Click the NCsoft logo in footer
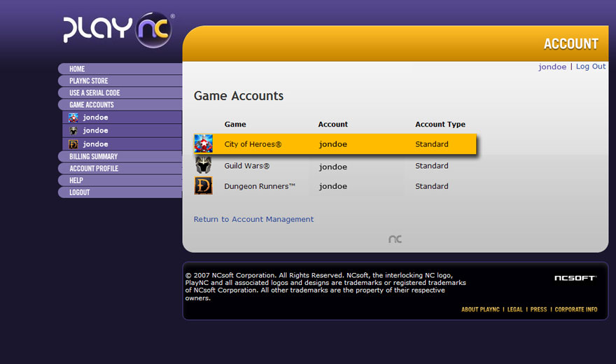The height and width of the screenshot is (364, 616). (575, 278)
